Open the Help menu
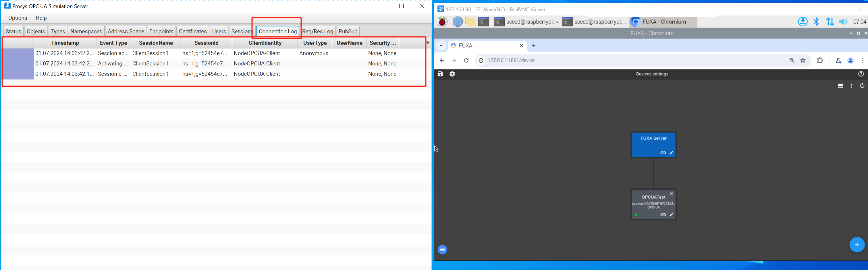Viewport: 868px width, 270px height. click(x=41, y=18)
